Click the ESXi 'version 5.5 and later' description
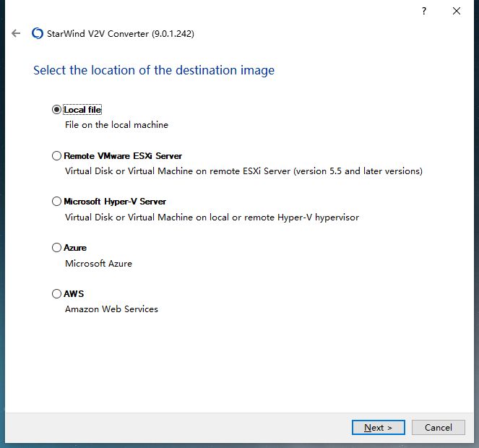 pos(243,171)
